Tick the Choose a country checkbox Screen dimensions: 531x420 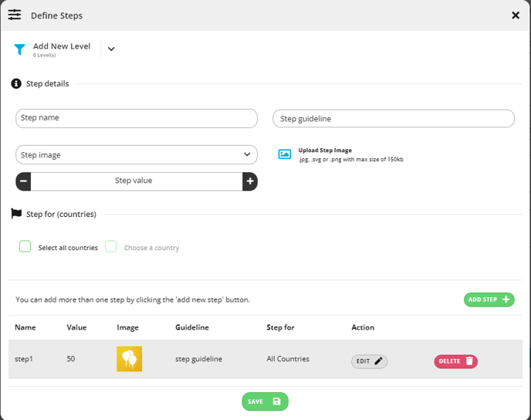click(111, 246)
